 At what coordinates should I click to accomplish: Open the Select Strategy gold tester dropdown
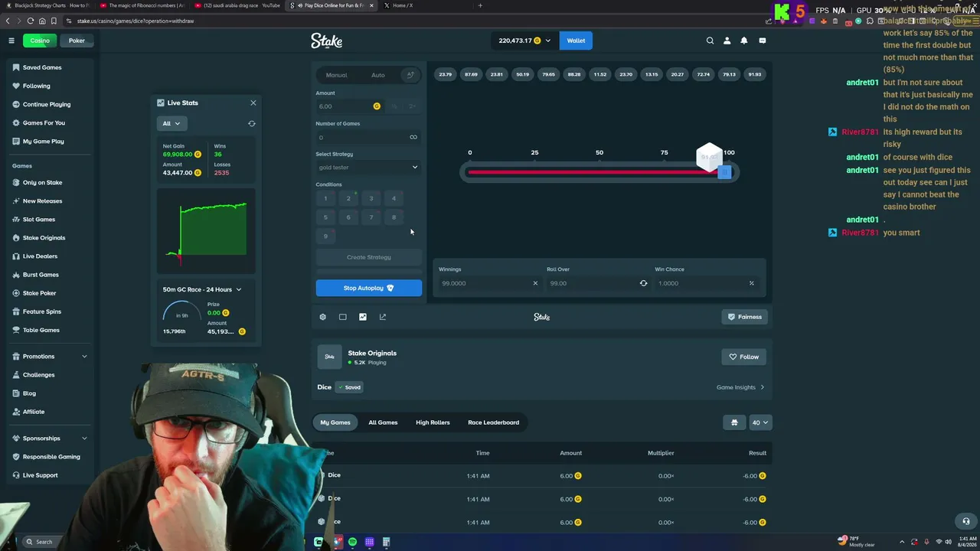(x=368, y=168)
